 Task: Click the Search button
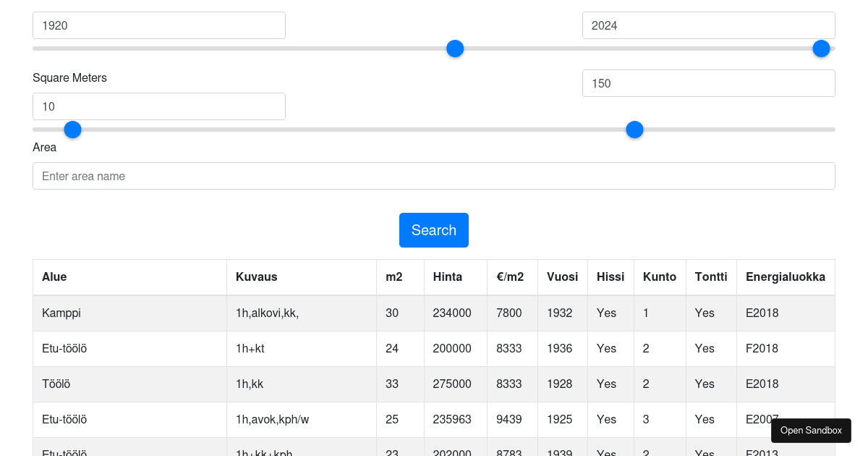(434, 229)
